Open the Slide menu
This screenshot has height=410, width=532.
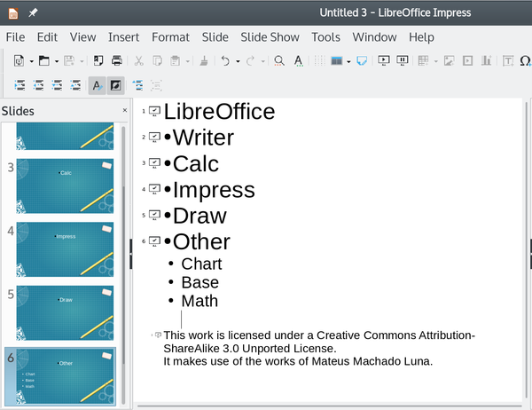click(215, 37)
